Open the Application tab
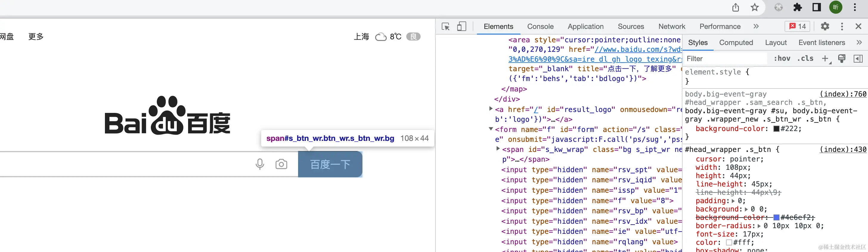The height and width of the screenshot is (252, 868). tap(585, 26)
